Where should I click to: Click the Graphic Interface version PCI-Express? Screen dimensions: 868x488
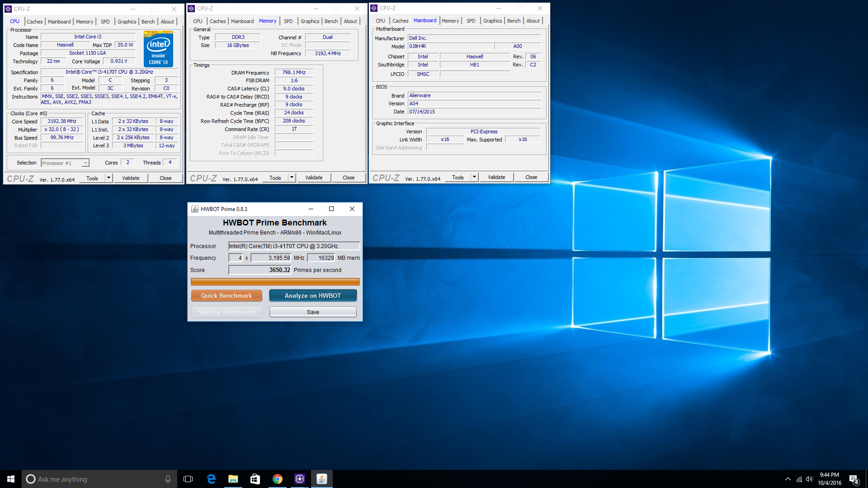(x=484, y=131)
